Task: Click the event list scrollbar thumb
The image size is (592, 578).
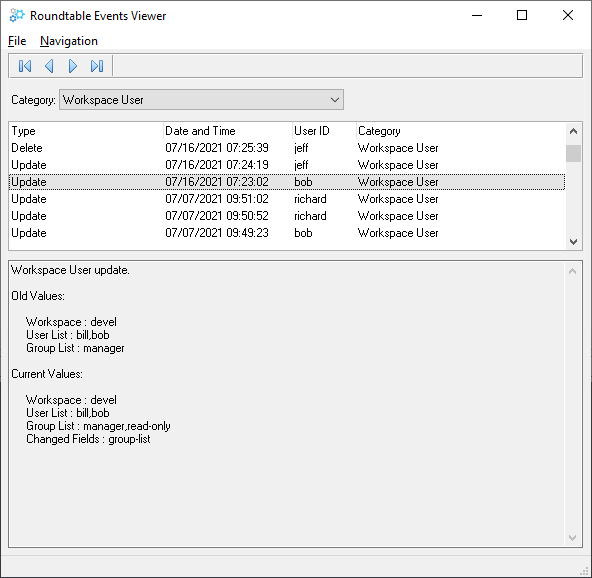Action: [x=573, y=153]
